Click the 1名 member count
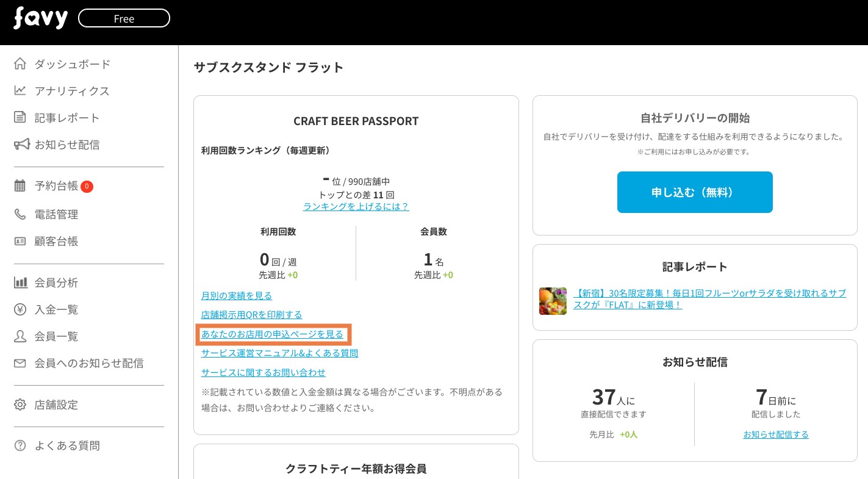This screenshot has width=868, height=479. [434, 260]
